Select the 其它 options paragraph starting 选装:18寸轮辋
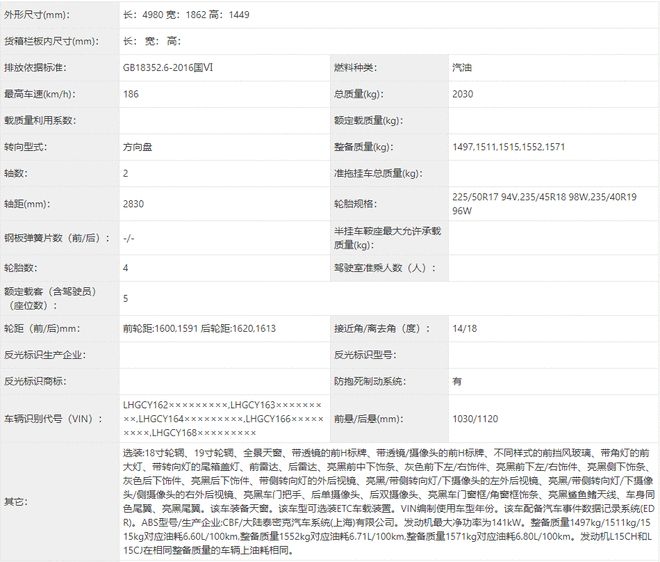The width and height of the screenshot is (660, 562). pyautogui.click(x=389, y=502)
